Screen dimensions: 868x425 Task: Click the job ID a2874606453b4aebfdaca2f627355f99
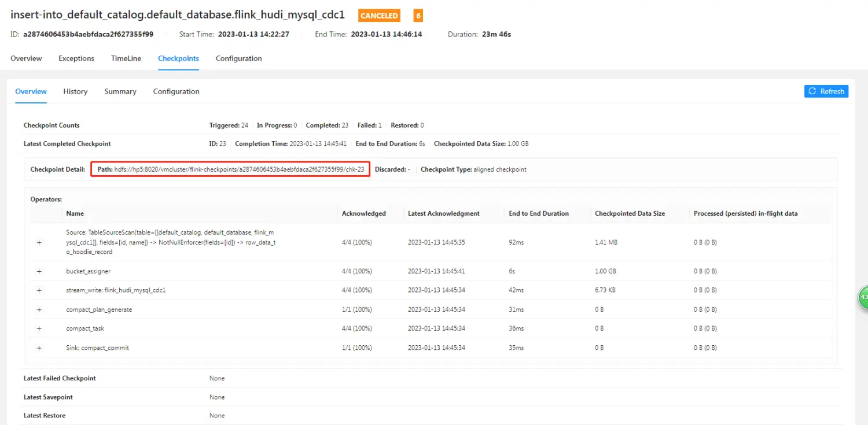[88, 34]
